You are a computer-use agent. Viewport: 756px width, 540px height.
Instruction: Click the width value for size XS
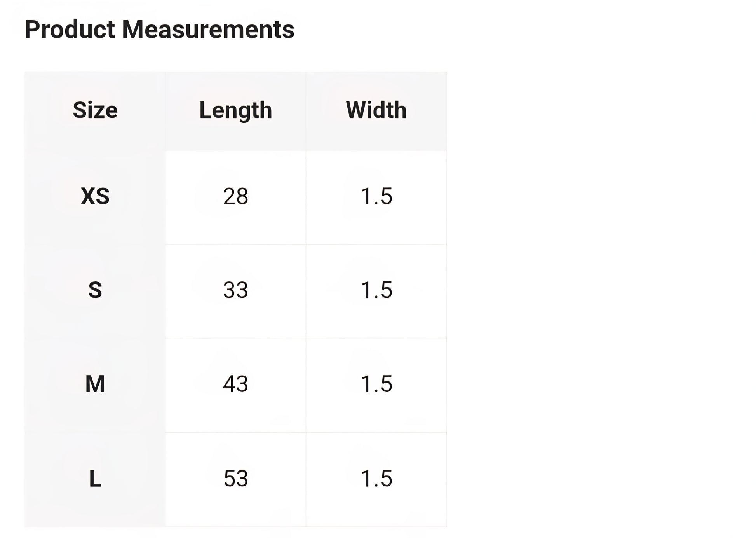click(x=376, y=196)
